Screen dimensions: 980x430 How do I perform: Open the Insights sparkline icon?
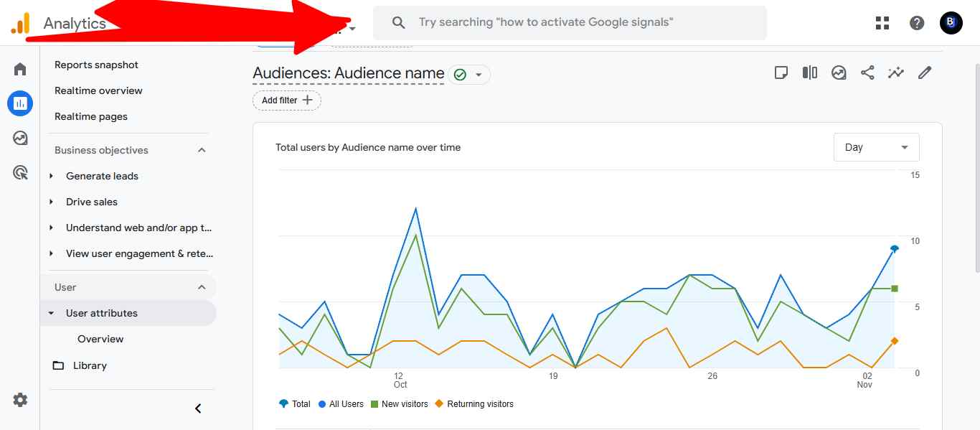pyautogui.click(x=896, y=73)
